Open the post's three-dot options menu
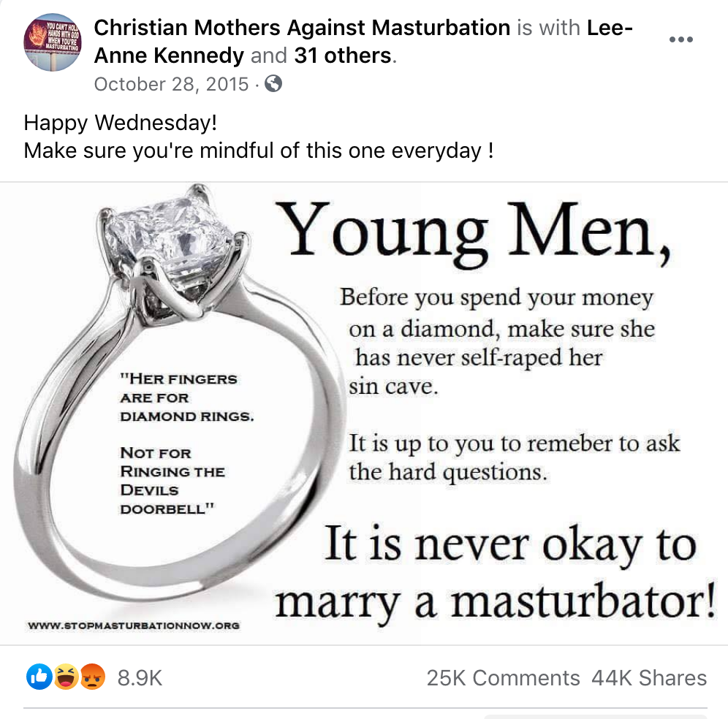Image resolution: width=728 pixels, height=719 pixels. pos(680,39)
